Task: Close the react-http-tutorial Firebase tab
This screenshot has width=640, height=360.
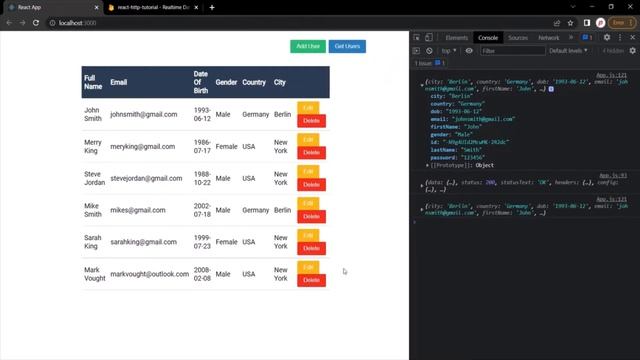Action: [x=196, y=7]
